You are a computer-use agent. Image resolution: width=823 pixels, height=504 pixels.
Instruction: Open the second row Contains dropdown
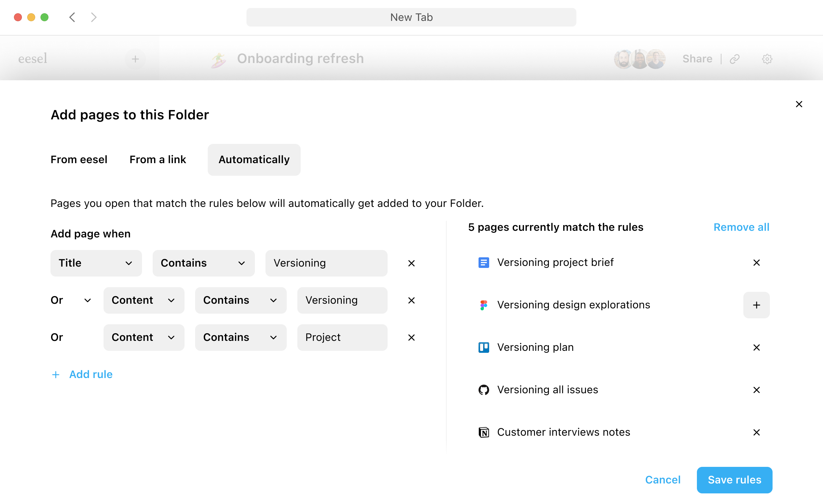241,300
